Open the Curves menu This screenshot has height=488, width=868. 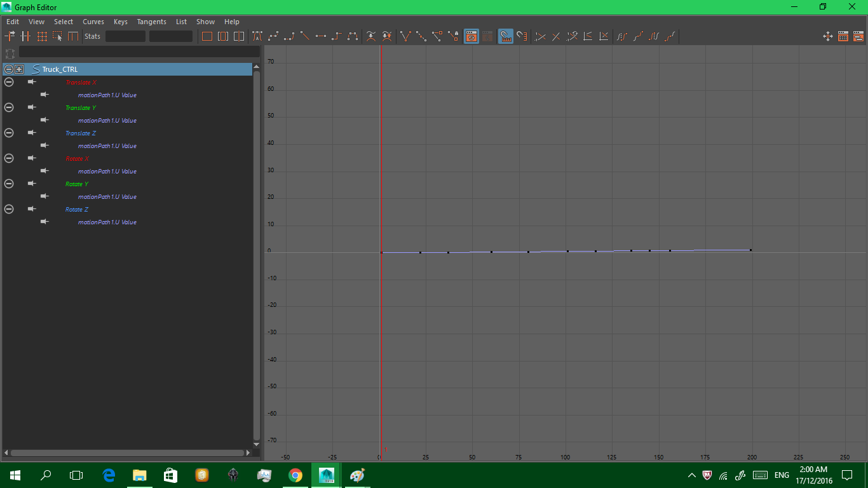tap(93, 21)
